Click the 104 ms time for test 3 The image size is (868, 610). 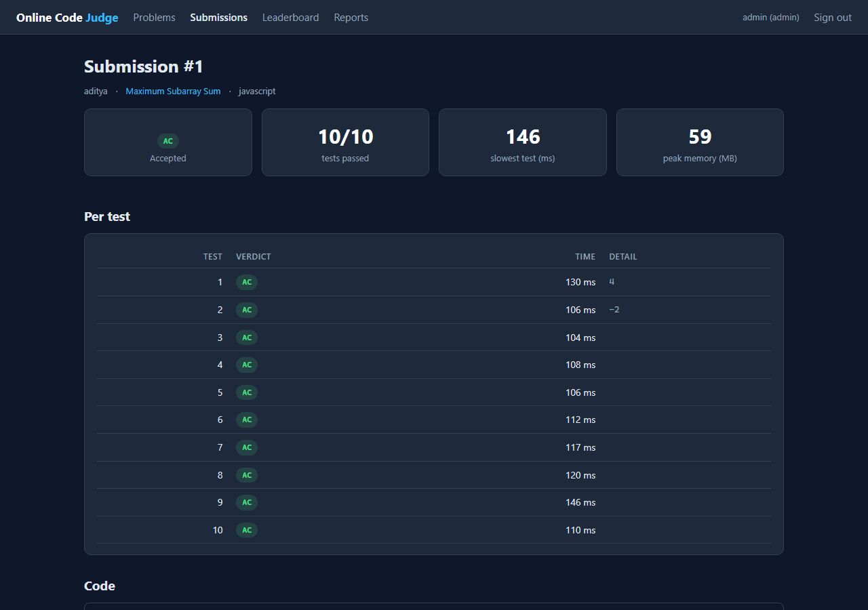[580, 338]
